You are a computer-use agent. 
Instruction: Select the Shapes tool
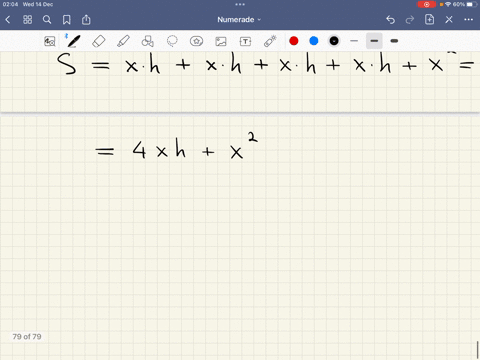click(x=147, y=41)
